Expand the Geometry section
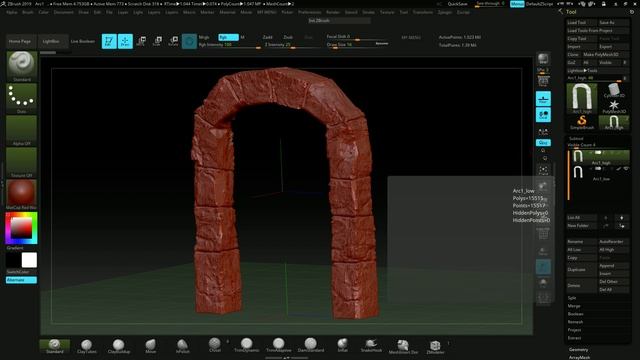The image size is (640, 360). pyautogui.click(x=578, y=350)
